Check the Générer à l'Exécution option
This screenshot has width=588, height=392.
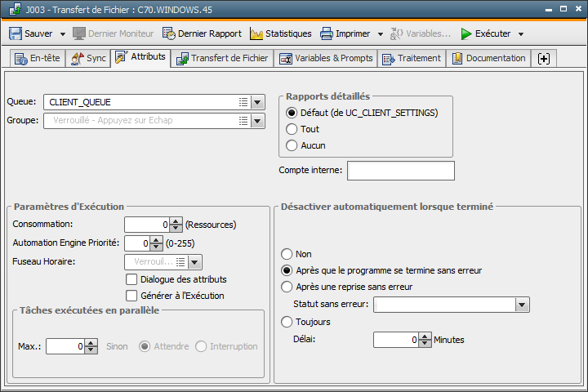[x=131, y=296]
